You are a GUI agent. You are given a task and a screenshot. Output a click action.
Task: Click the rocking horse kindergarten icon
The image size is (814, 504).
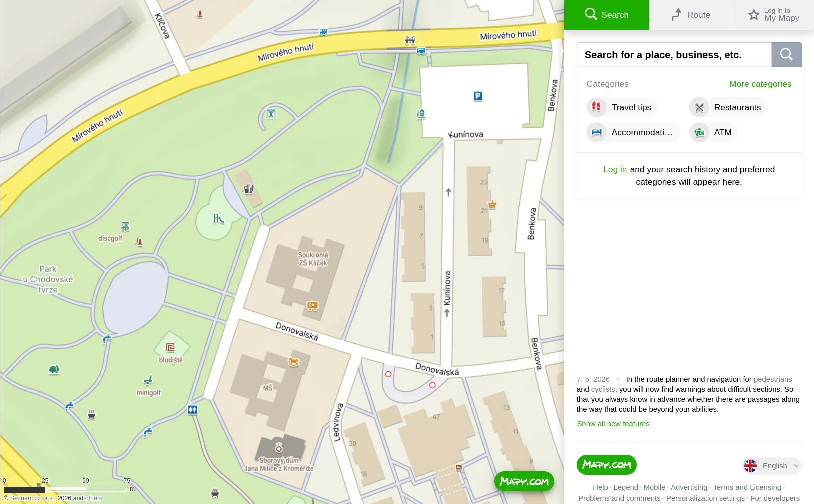(x=294, y=361)
